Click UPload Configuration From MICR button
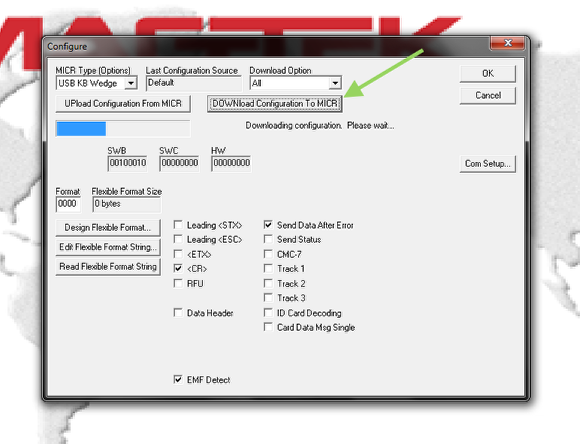The height and width of the screenshot is (444, 580). [x=123, y=104]
